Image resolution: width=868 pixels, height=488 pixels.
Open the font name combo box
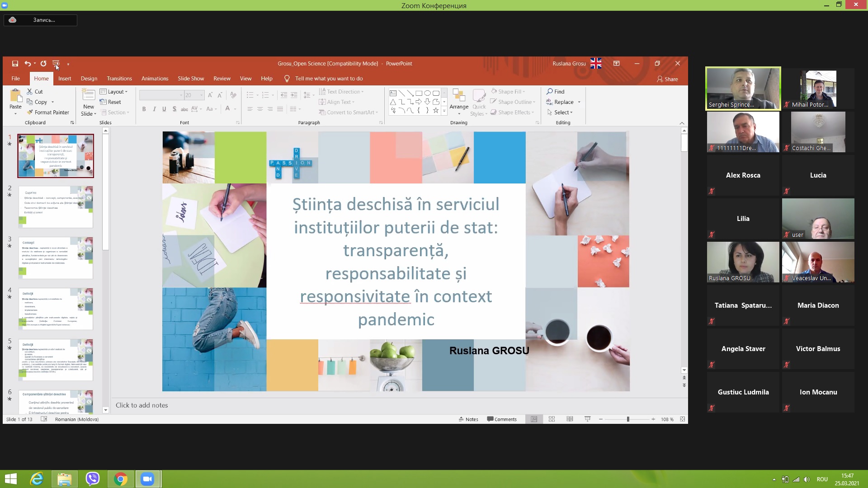[x=161, y=95]
